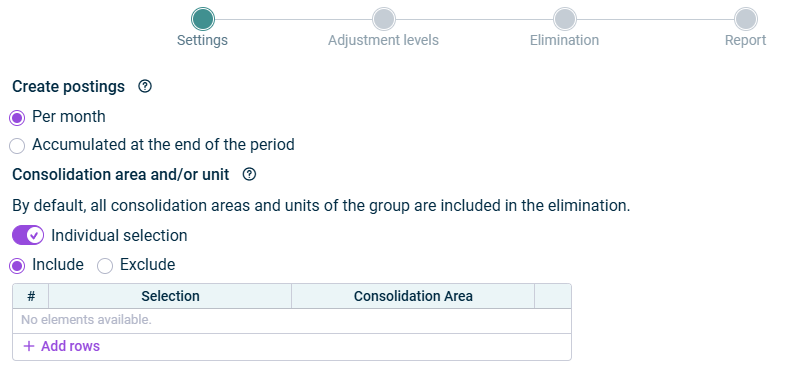Click the help icon beside Create postings
The width and height of the screenshot is (811, 375).
click(x=145, y=86)
